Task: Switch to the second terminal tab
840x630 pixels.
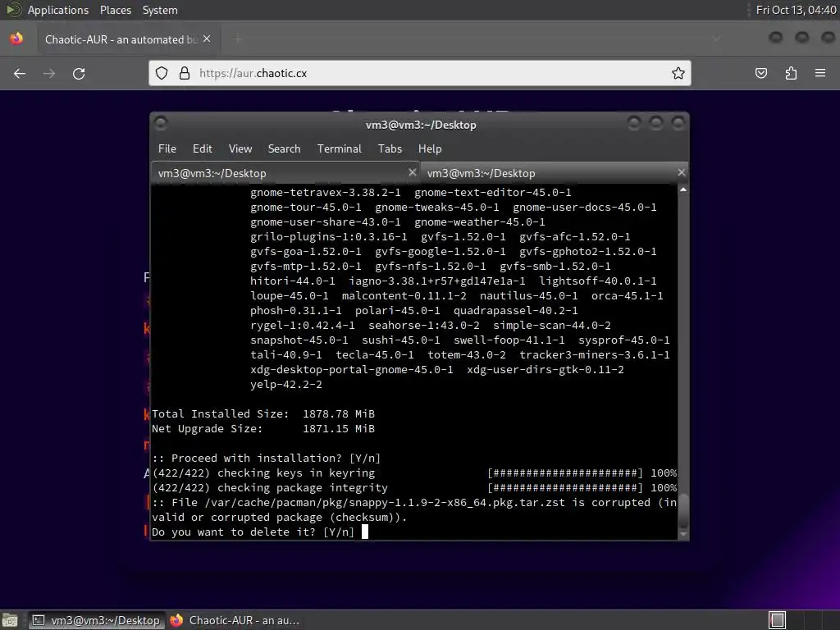Action: pos(554,173)
